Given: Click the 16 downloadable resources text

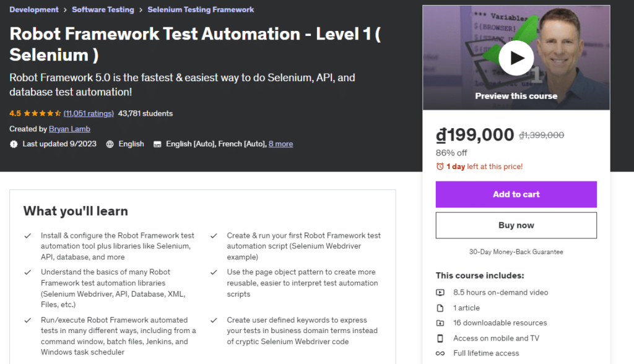Looking at the screenshot, I should [500, 323].
